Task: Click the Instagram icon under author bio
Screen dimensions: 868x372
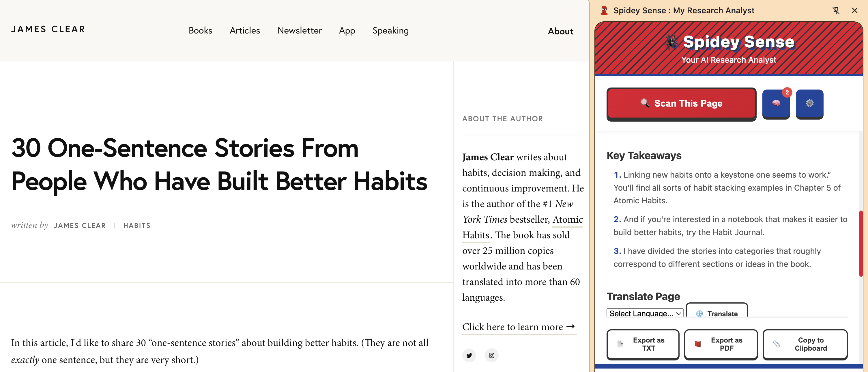Action: click(x=492, y=355)
